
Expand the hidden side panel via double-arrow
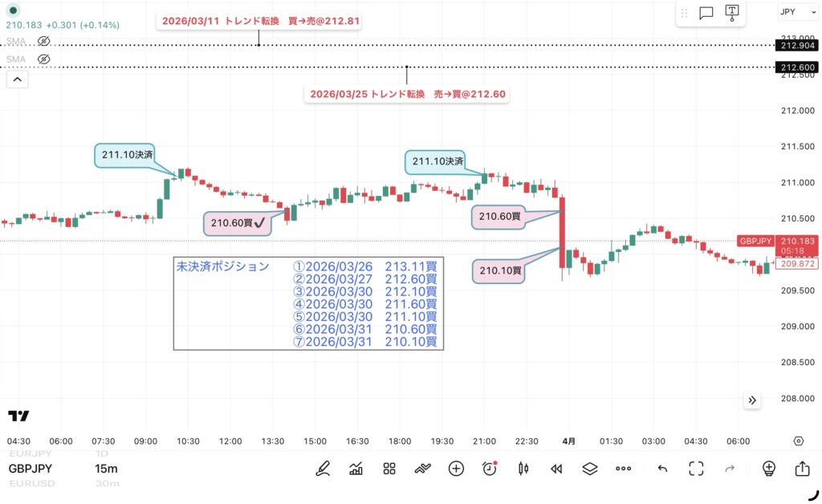(752, 399)
